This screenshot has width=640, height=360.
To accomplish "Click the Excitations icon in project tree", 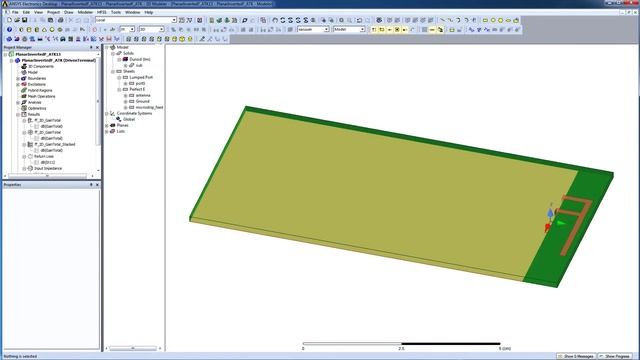I will [24, 84].
